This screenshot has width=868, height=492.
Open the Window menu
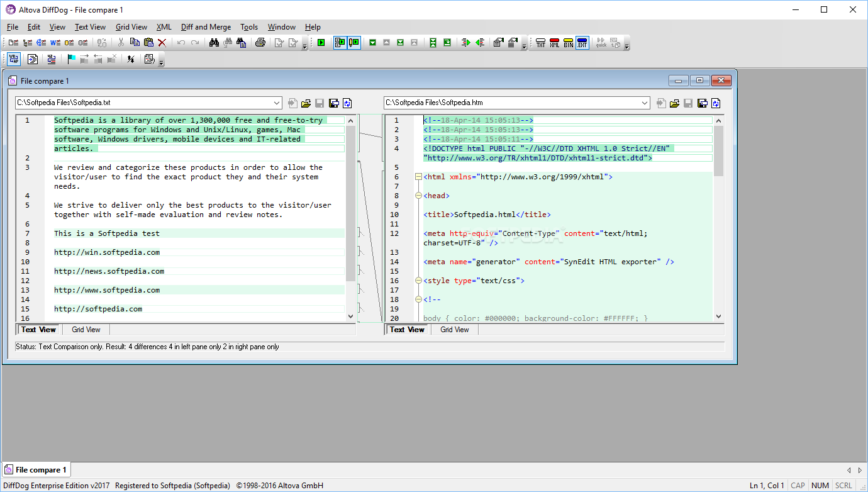[281, 27]
